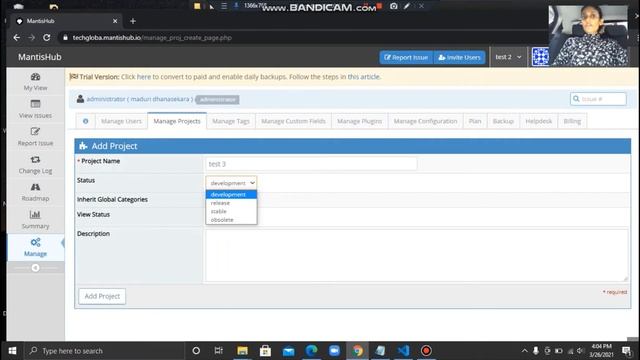Screen dimensions: 640x360
Task: Open File Explorer from taskbar
Action: pos(242,351)
